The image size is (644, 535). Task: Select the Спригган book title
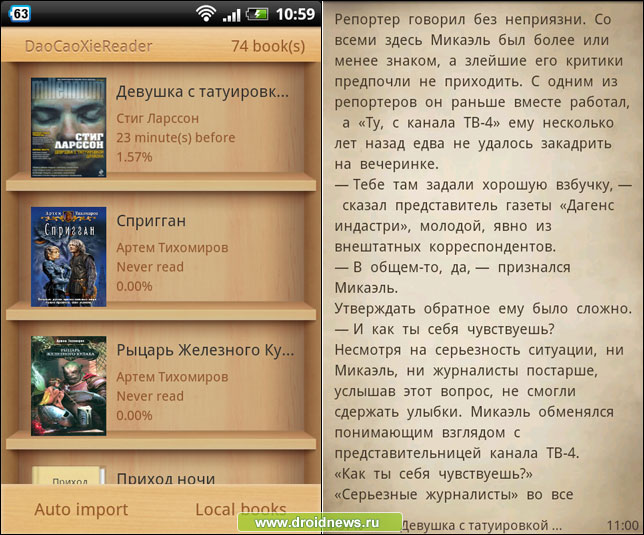[151, 220]
